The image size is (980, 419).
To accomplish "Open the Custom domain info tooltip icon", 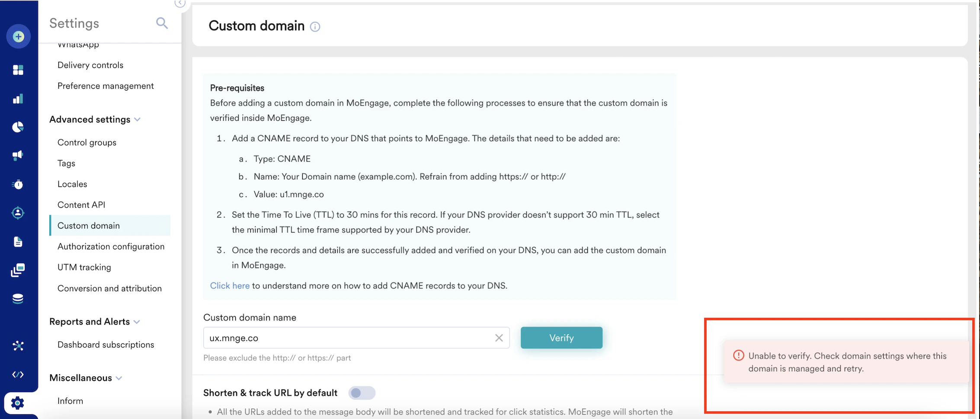I will pos(315,27).
